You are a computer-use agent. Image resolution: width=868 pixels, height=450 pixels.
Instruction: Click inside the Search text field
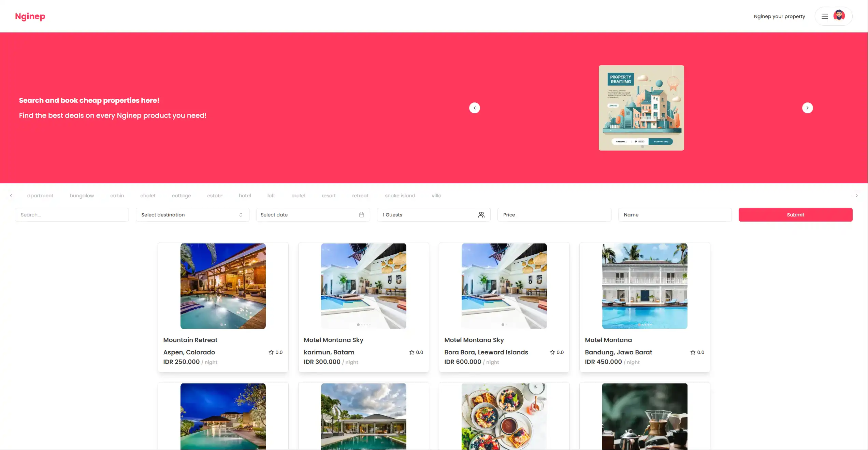(x=72, y=215)
